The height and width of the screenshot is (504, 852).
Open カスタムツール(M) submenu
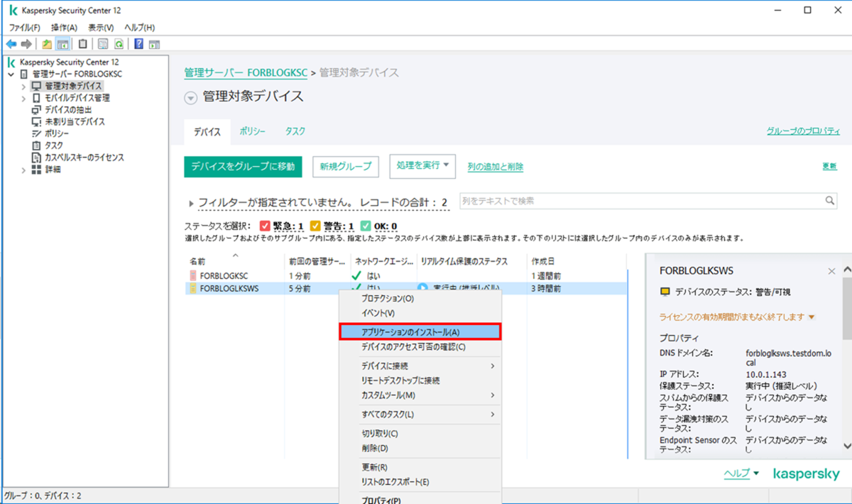tap(421, 395)
